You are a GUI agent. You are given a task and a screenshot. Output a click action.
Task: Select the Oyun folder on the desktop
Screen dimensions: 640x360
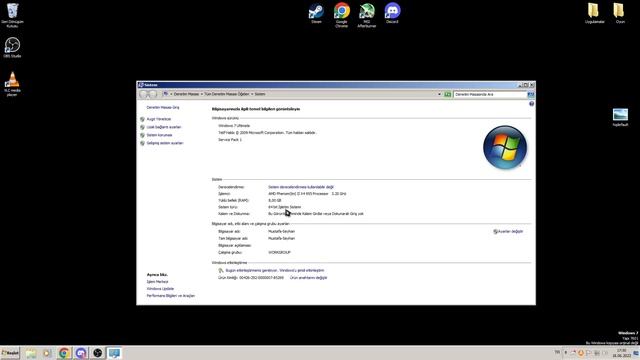click(x=620, y=13)
